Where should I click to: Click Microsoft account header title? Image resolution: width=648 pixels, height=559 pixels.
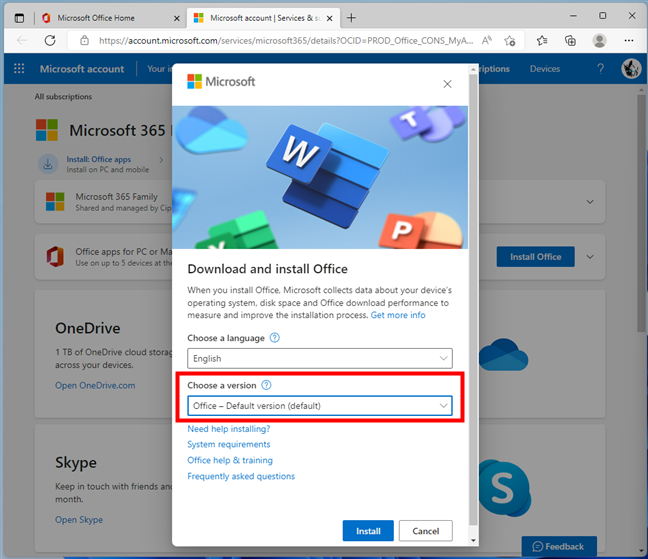[x=82, y=69]
